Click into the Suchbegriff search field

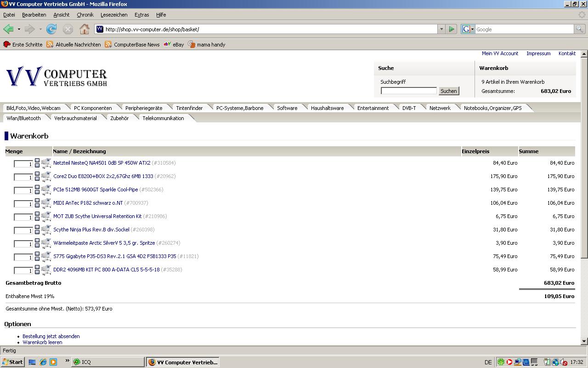[409, 91]
